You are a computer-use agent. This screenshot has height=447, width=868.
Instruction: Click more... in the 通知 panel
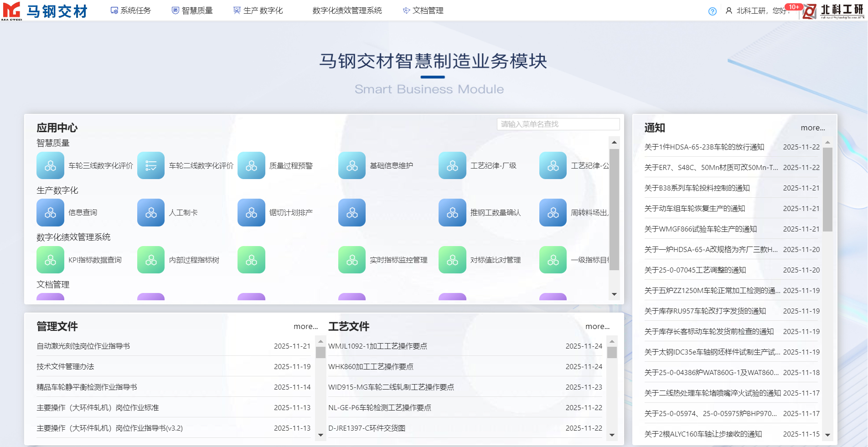point(812,128)
